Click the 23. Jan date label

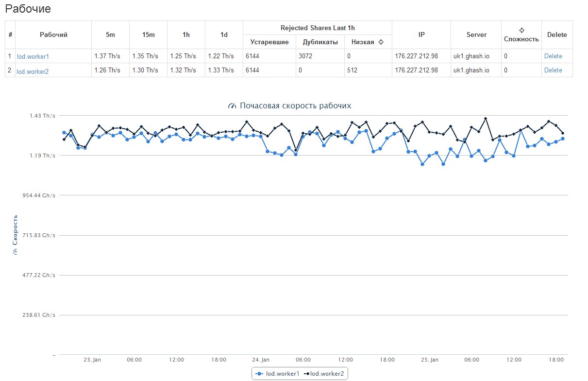(x=92, y=360)
